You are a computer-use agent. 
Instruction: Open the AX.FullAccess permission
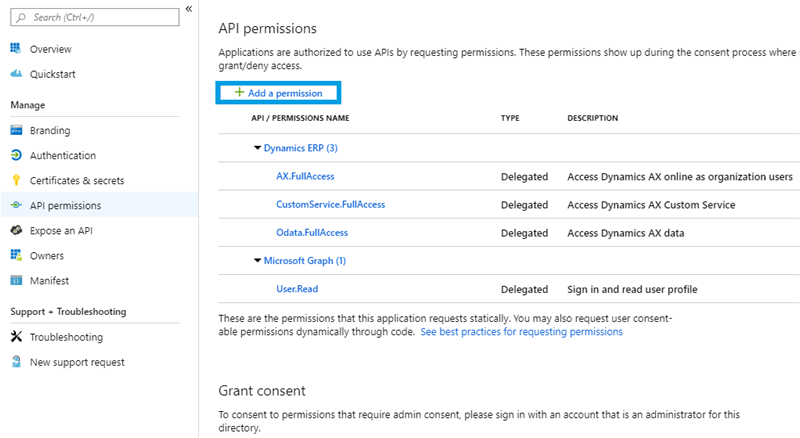point(305,176)
